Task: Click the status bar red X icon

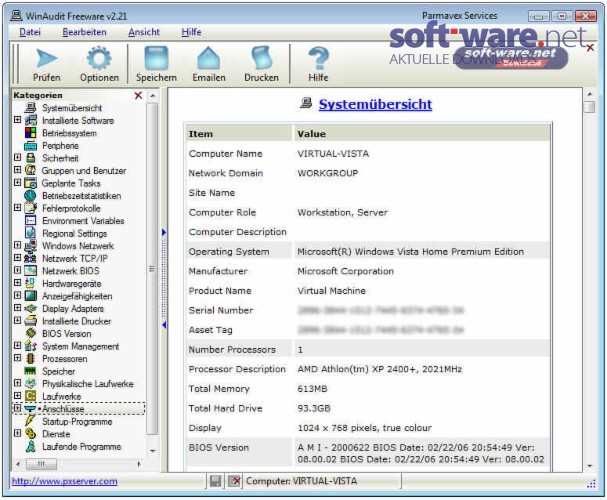Action: click(x=235, y=481)
